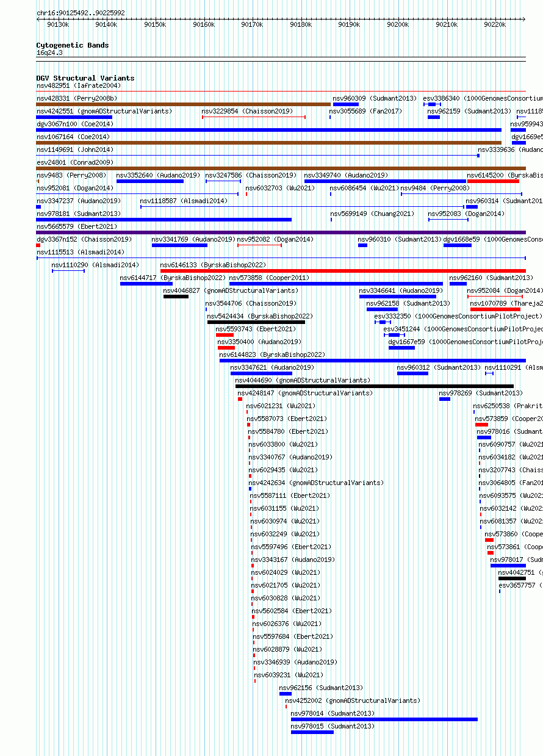Open nsv6146133 (ByrskaBishop2022) variant
The height and width of the screenshot is (756, 543).
pos(213,265)
